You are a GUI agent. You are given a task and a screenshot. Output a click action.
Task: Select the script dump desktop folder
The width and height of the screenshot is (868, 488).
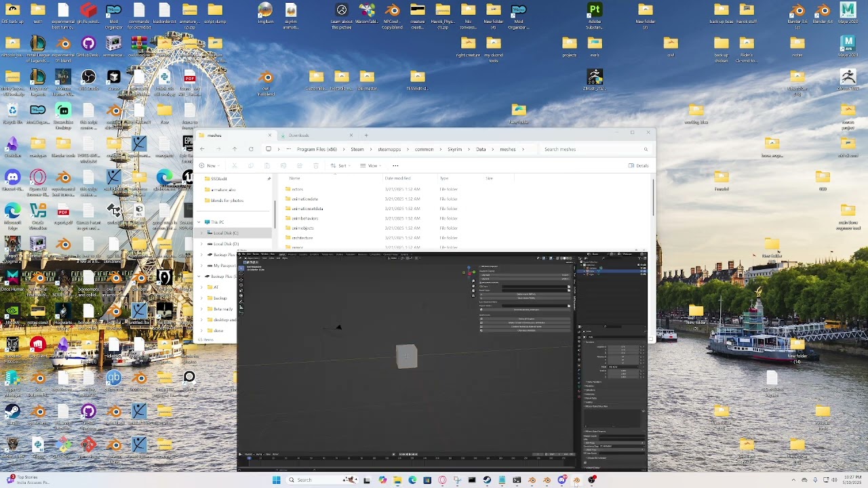pos(215,14)
